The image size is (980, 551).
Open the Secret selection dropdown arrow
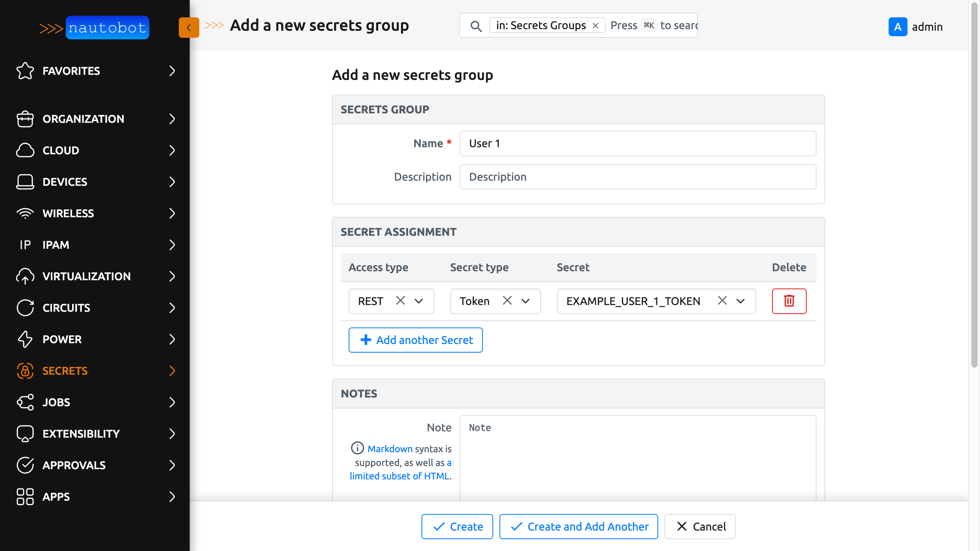tap(741, 301)
